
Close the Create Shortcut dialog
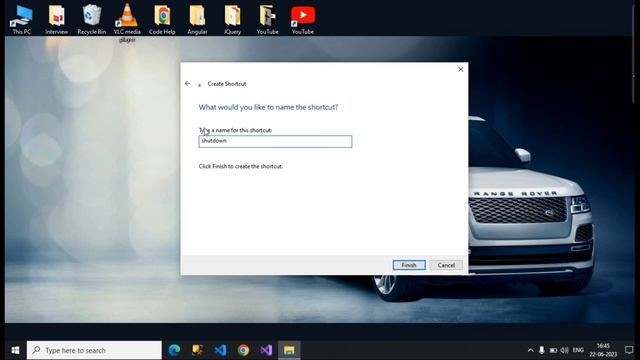coord(460,69)
